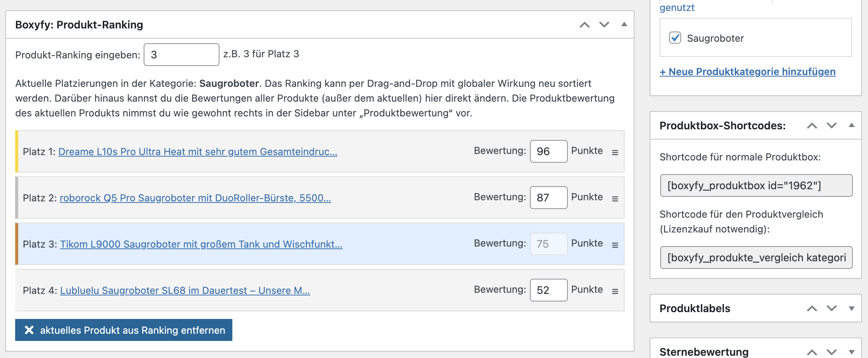The height and width of the screenshot is (358, 868).
Task: Grab the drag handle for Platz 2 row
Action: 615,199
